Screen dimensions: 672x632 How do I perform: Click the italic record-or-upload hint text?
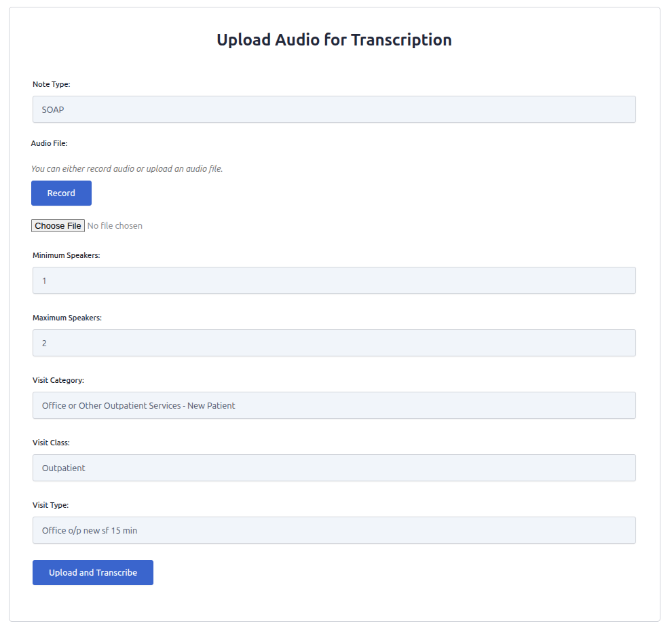(127, 169)
